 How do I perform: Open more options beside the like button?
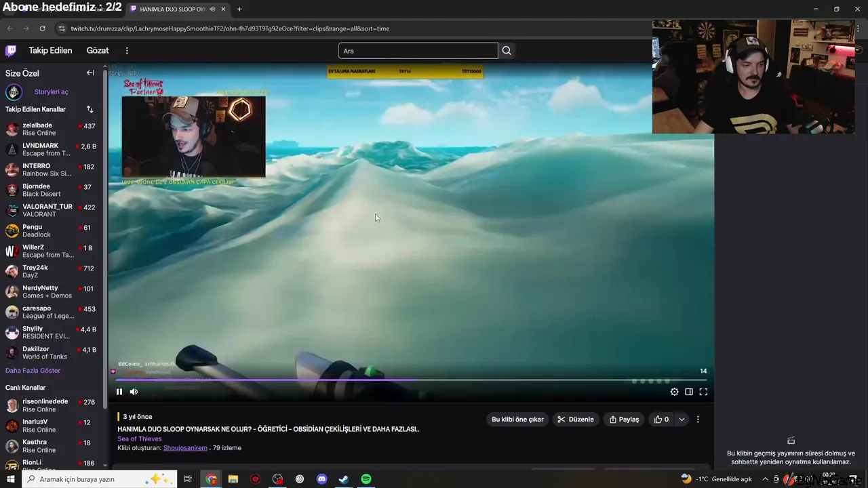pos(698,420)
